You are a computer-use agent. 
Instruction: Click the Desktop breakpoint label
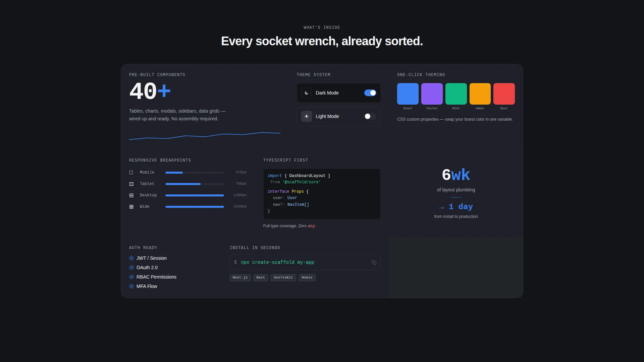[x=148, y=195]
